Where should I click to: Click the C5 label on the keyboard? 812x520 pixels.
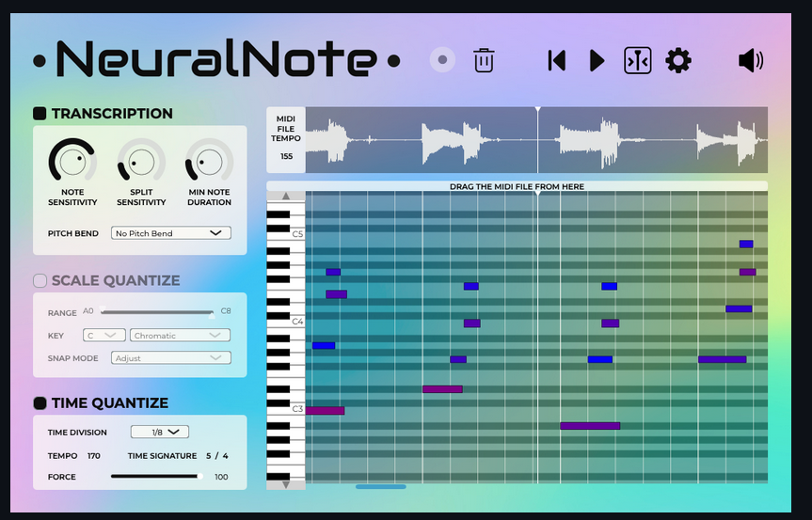[x=297, y=234]
